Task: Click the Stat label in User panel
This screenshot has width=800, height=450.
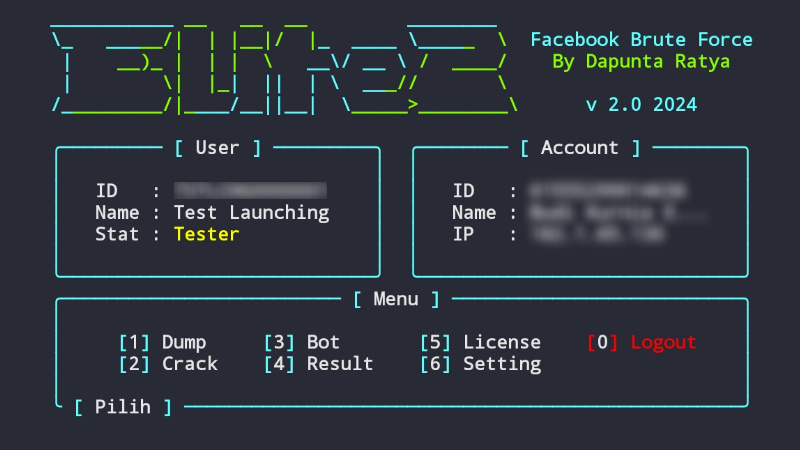Action: coord(117,234)
